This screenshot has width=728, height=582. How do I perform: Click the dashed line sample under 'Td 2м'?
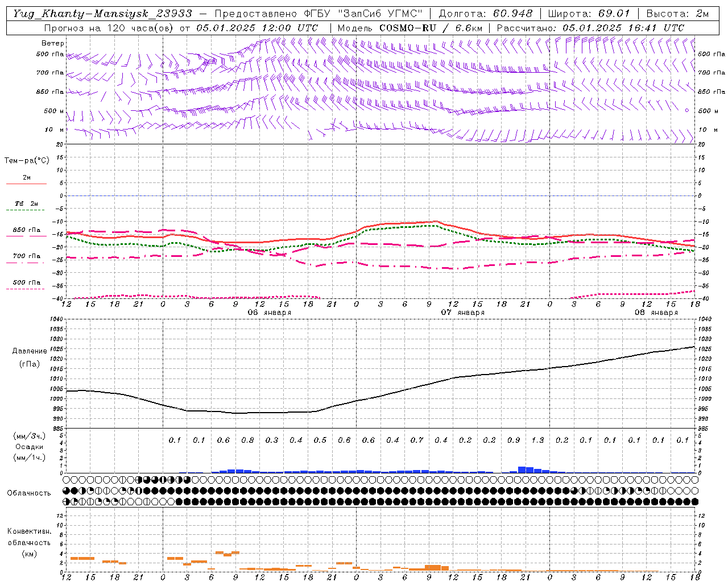pos(26,210)
